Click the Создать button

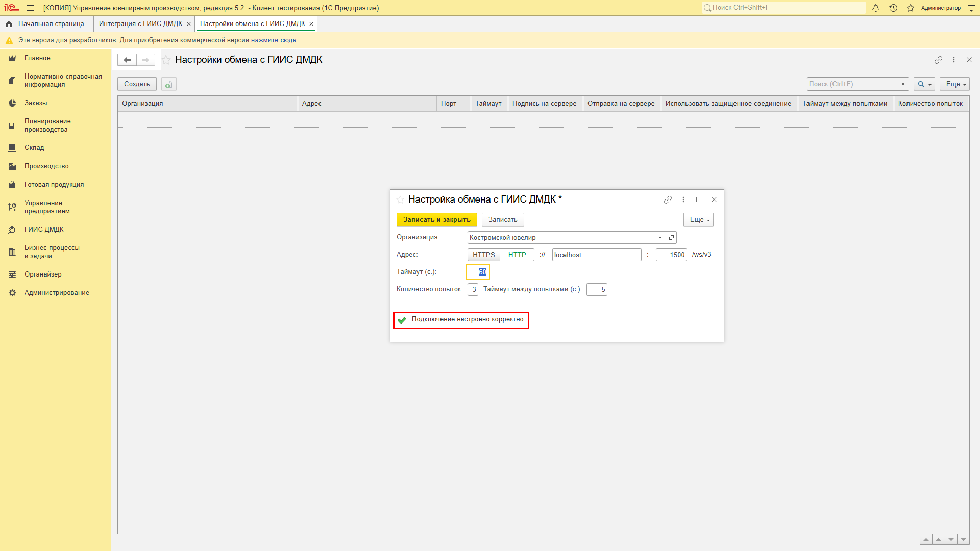click(137, 84)
